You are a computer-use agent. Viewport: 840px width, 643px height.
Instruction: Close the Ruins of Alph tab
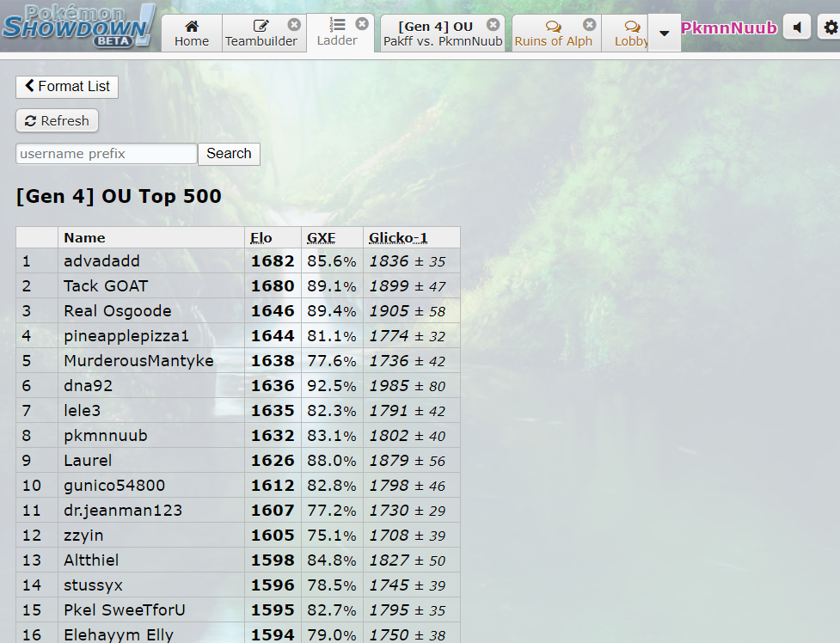coord(589,25)
